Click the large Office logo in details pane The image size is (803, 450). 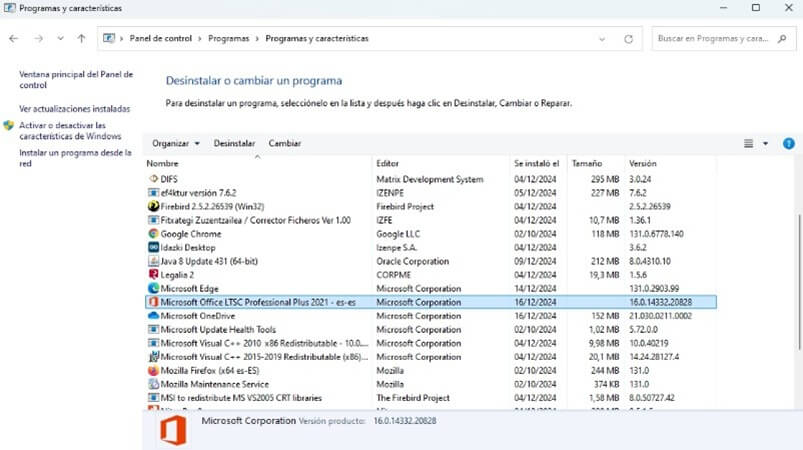[174, 431]
